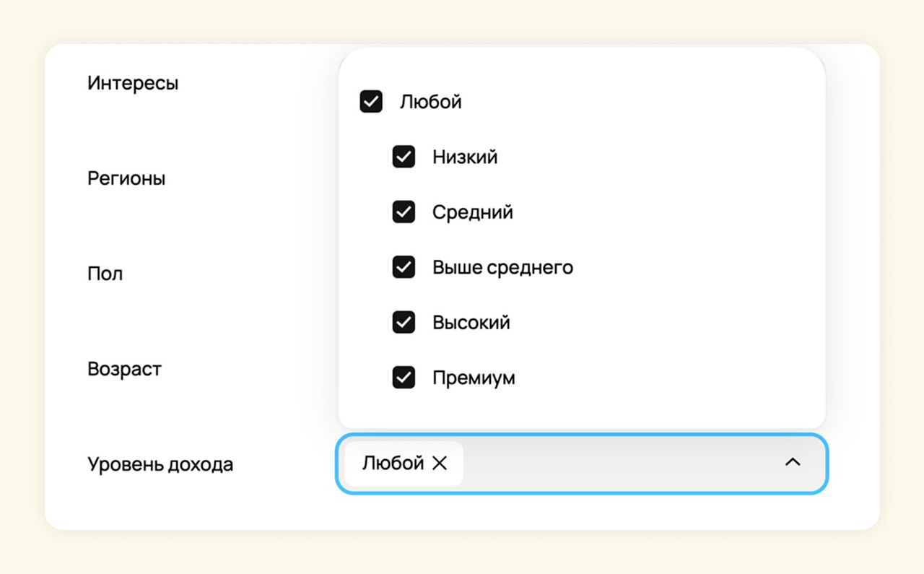Toggle the "Средний" checkbox square
Viewport: 924px width, 574px height.
pos(404,212)
